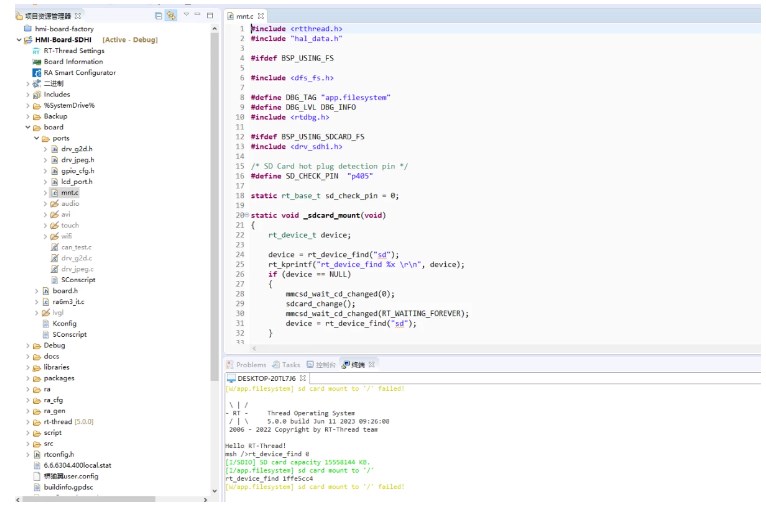Click the drv_g2d.h file icon

click(56, 149)
